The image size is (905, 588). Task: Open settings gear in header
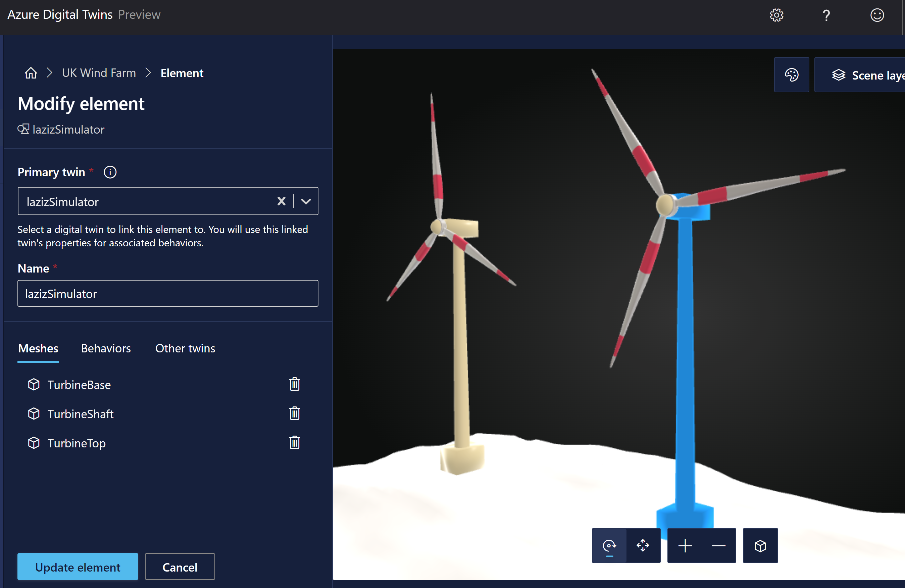(x=776, y=15)
